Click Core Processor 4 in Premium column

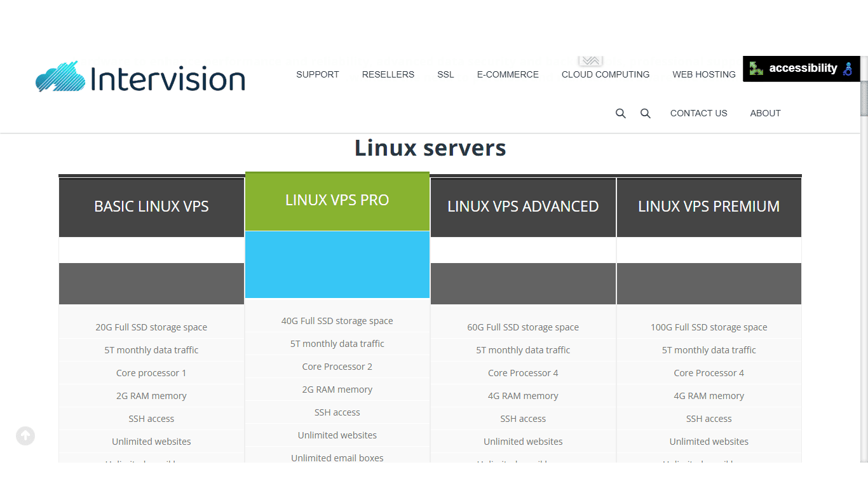point(709,373)
